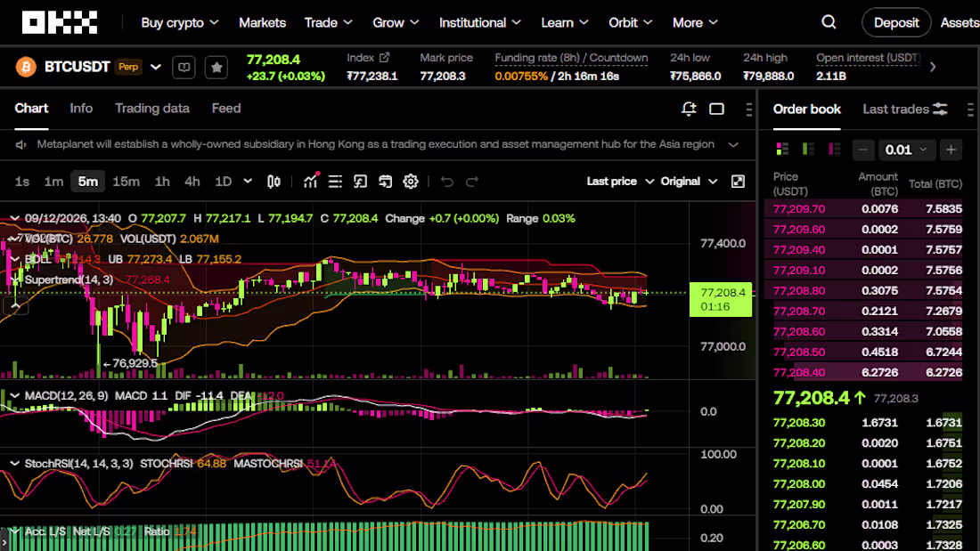Collapse the MACD indicator panel
The height and width of the screenshot is (551, 980).
click(14, 395)
